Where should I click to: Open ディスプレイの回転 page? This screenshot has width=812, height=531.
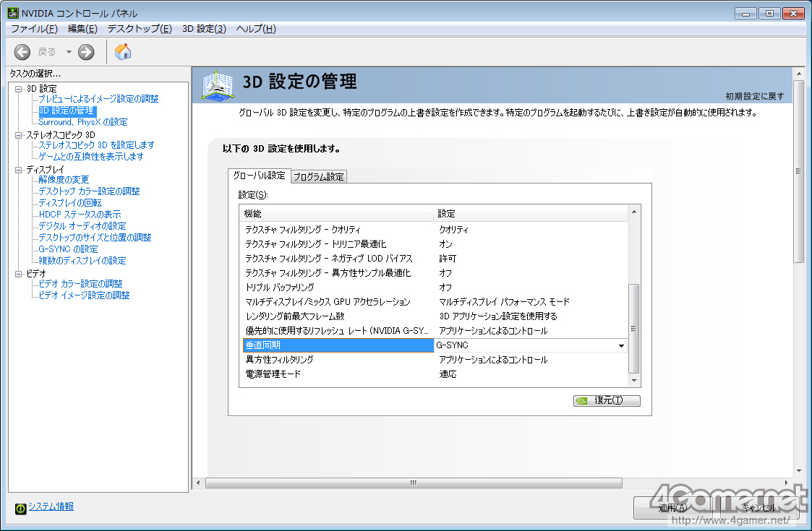pyautogui.click(x=70, y=203)
